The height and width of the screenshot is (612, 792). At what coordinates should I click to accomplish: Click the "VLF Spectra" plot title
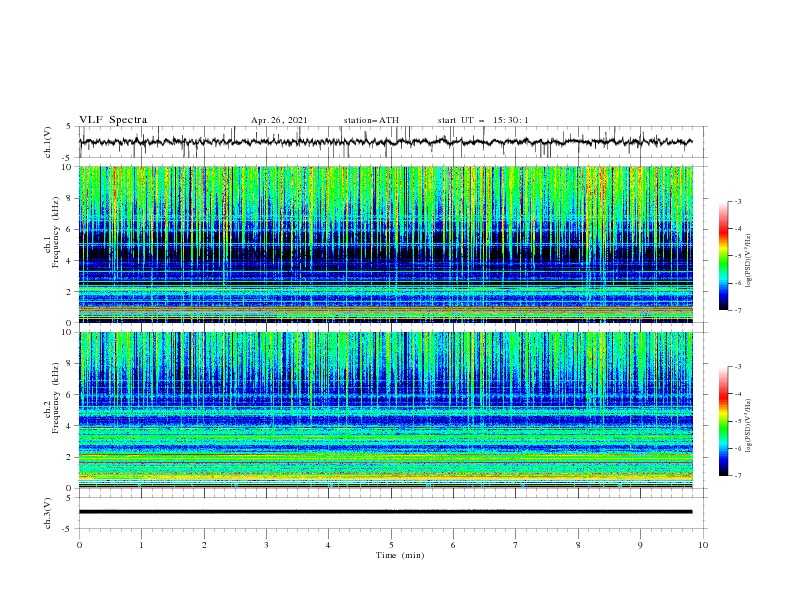coord(113,120)
